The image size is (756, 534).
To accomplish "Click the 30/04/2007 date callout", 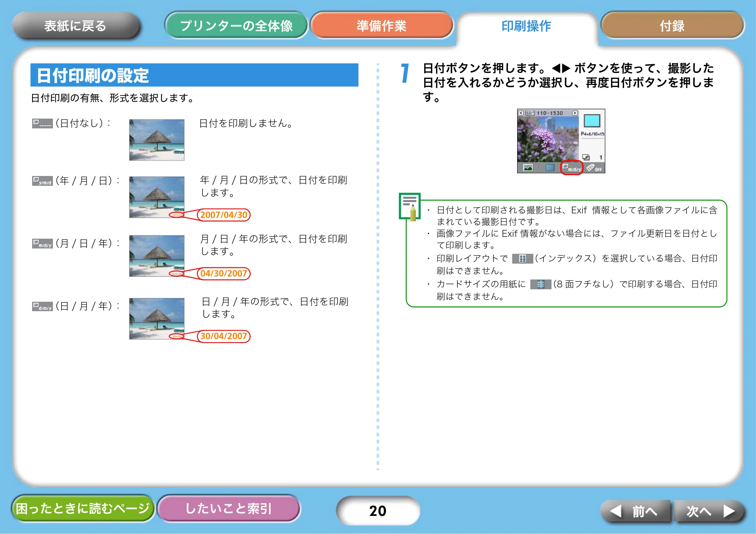I will pos(224,336).
